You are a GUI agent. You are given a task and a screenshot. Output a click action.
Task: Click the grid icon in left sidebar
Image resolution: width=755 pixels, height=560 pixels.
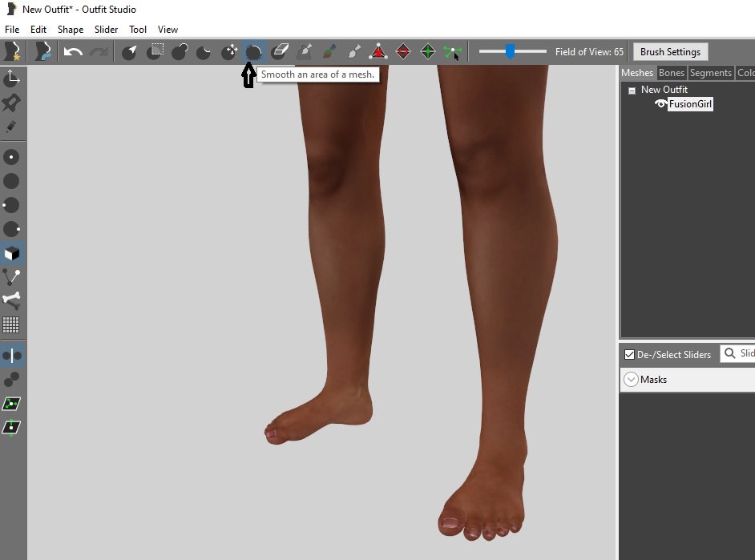[x=11, y=324]
